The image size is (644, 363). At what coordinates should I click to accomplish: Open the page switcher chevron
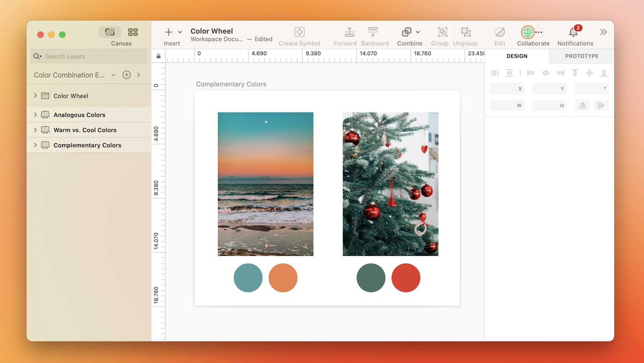[x=113, y=75]
